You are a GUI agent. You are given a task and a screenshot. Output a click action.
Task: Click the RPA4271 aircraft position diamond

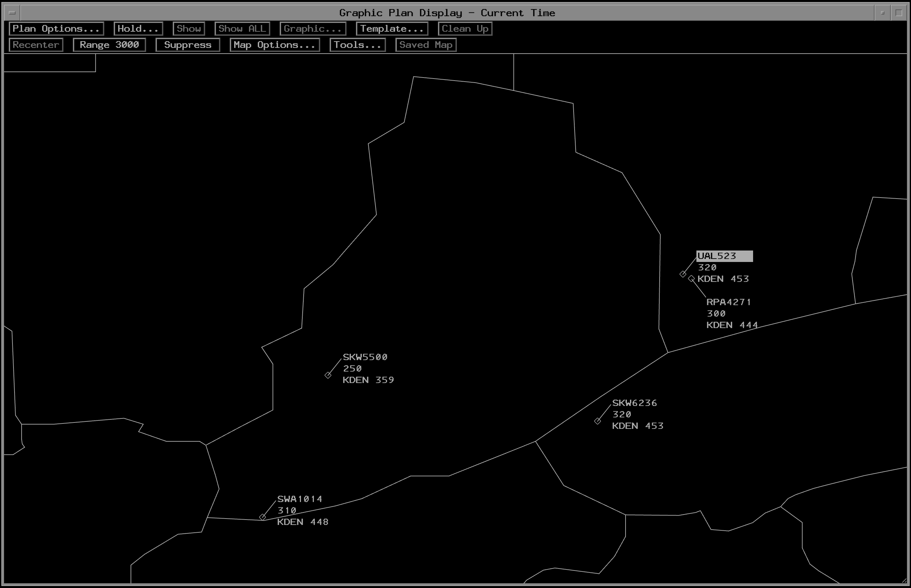691,279
